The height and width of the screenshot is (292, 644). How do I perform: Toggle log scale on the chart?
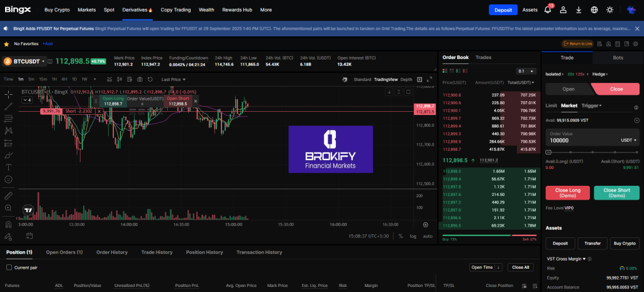(x=413, y=236)
